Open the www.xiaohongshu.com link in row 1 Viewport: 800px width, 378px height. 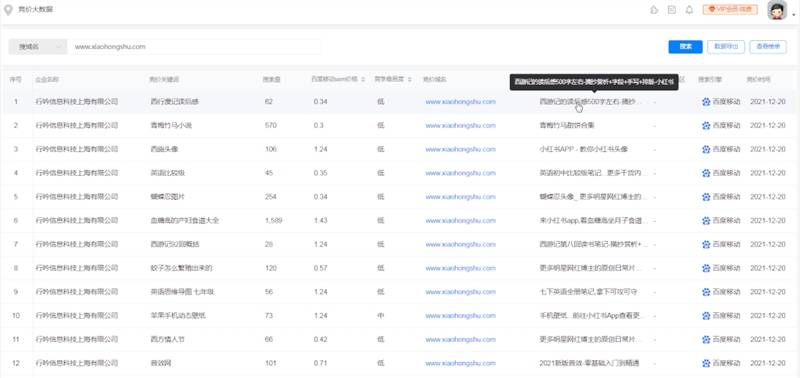(x=460, y=102)
